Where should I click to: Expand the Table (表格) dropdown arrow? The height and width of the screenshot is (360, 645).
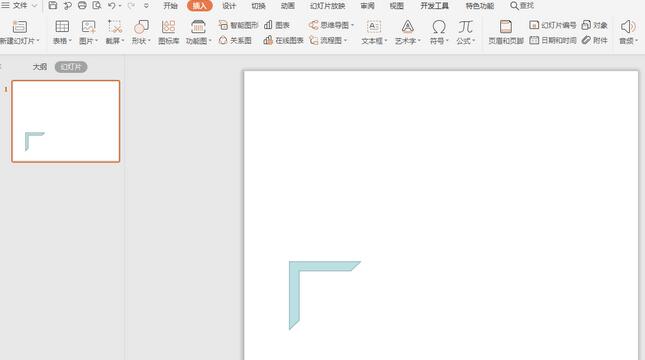70,41
